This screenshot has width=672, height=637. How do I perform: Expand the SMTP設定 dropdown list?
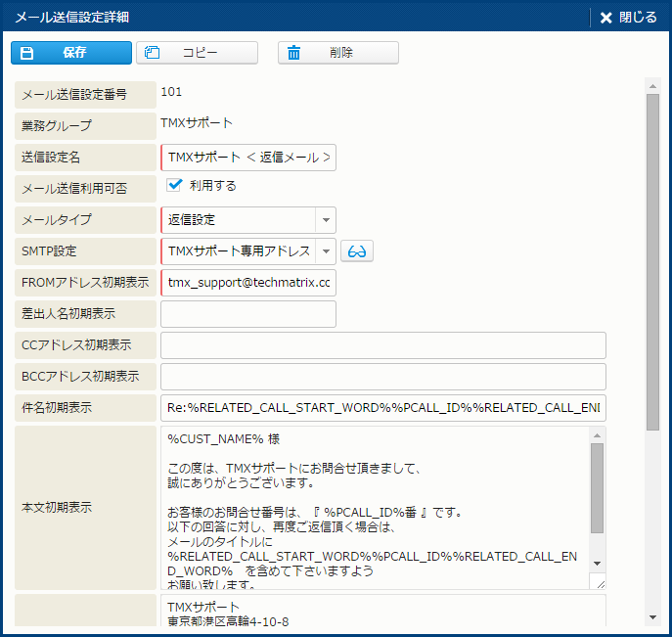tap(326, 251)
